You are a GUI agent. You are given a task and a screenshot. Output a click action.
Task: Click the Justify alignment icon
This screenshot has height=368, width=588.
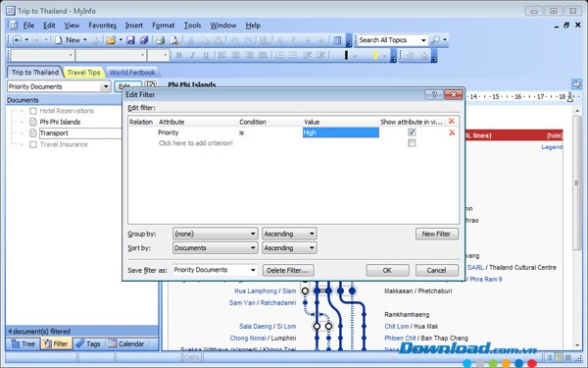(x=263, y=55)
